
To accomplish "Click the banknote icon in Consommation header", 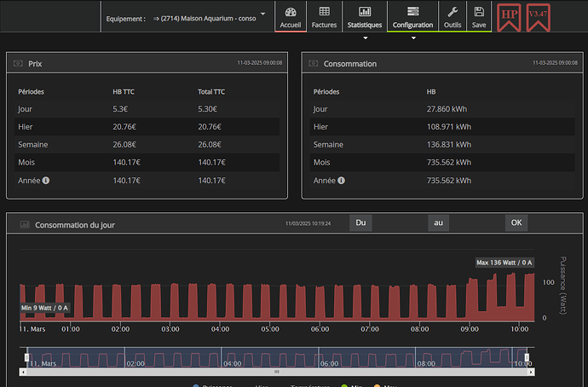I will (314, 63).
